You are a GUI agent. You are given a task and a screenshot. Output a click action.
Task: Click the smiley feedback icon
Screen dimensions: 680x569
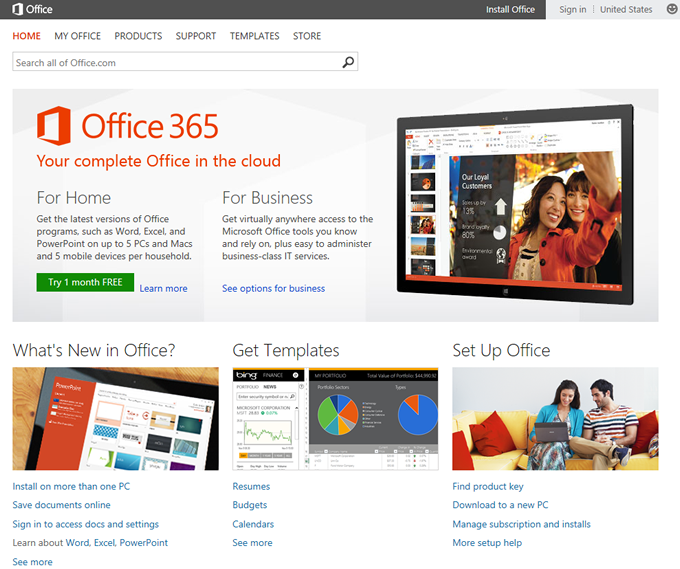(x=672, y=9)
